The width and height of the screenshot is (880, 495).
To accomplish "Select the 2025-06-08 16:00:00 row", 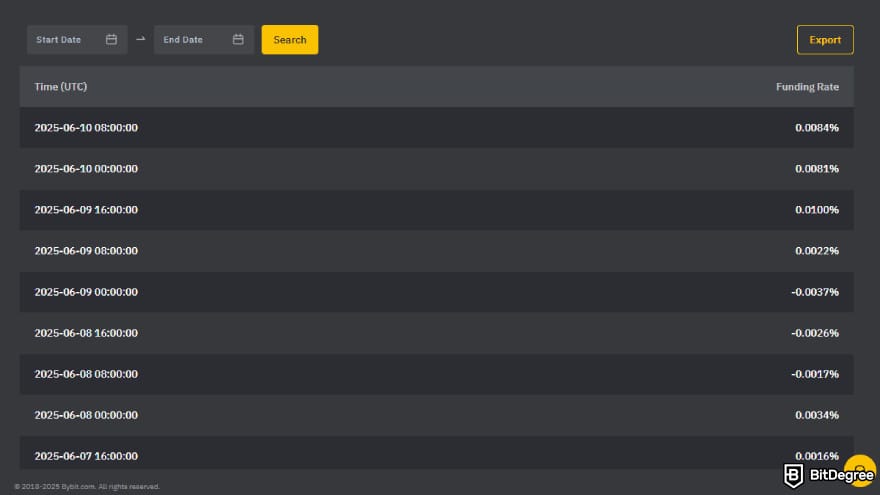I will [437, 333].
